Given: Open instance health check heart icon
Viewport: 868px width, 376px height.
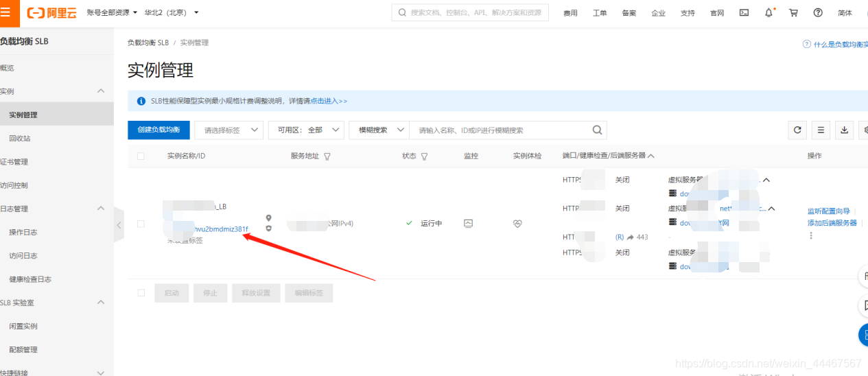Looking at the screenshot, I should (x=517, y=224).
